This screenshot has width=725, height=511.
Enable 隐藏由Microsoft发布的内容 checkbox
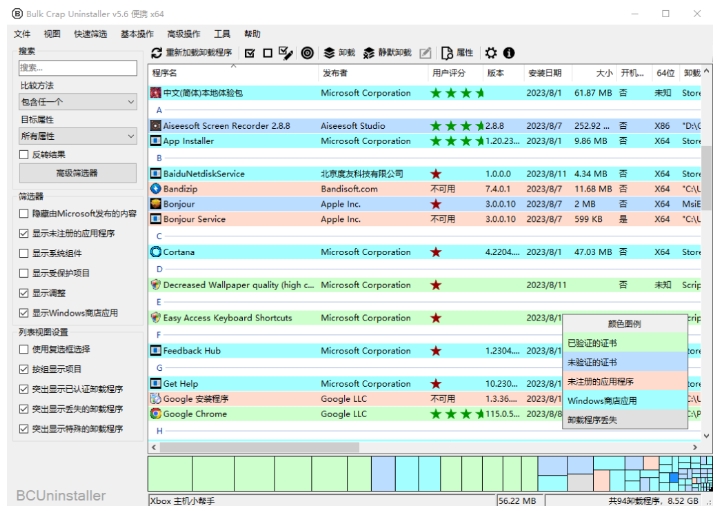24,214
